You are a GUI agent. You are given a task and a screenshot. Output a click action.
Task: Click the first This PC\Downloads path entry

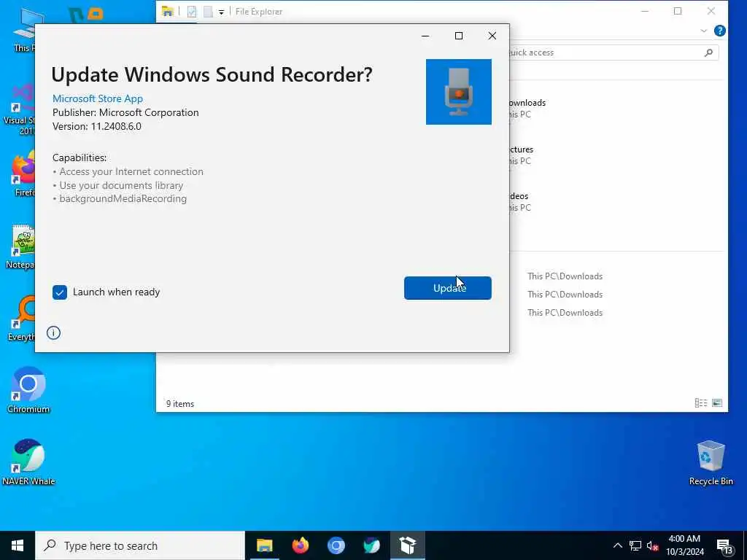coord(565,276)
